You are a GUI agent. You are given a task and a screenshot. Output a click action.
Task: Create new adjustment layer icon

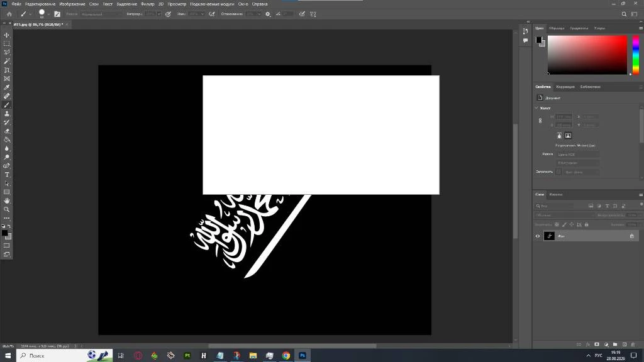[606, 344]
